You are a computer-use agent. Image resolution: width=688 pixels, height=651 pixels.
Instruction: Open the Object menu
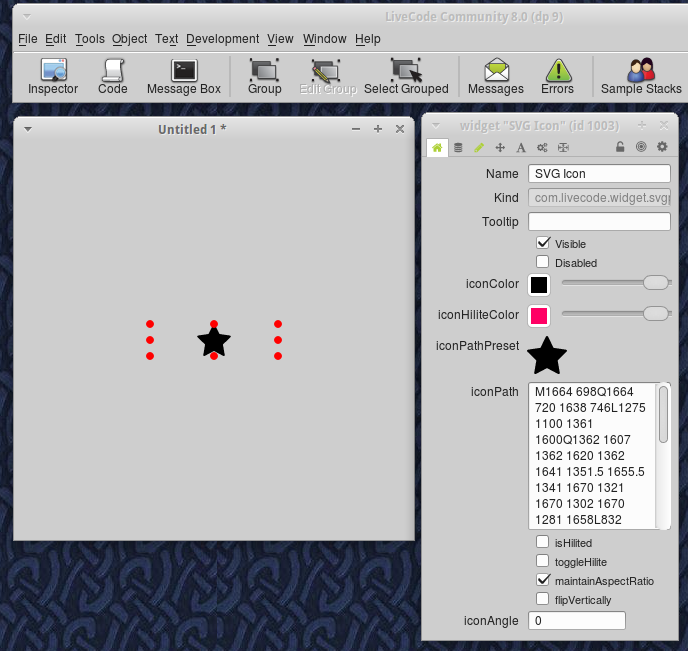click(129, 39)
